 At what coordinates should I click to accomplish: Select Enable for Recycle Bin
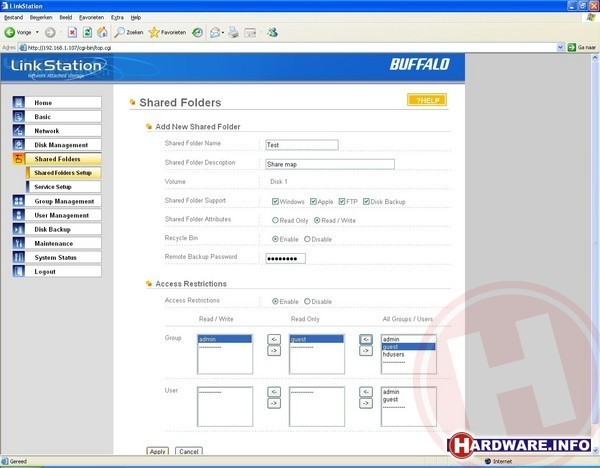(275, 239)
